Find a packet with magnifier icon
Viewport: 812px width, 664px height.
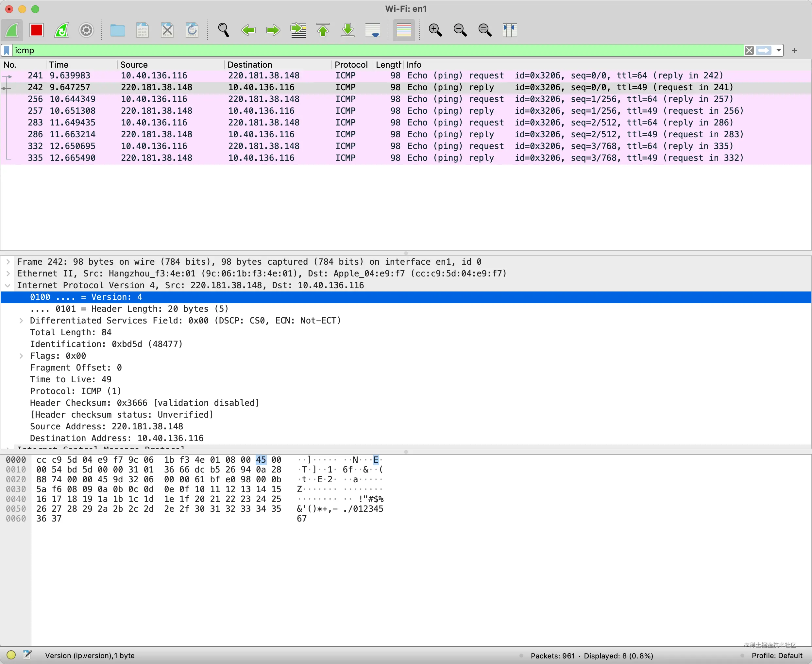tap(224, 30)
